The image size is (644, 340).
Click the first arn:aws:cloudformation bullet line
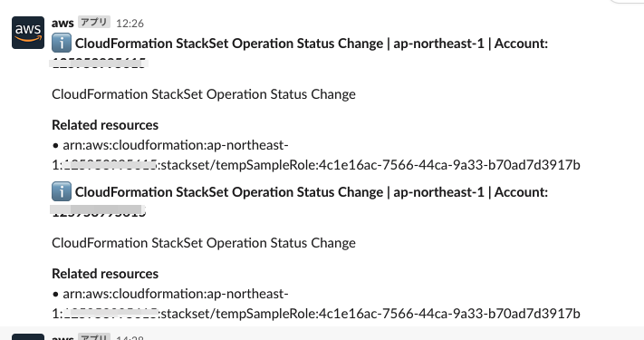pyautogui.click(x=171, y=145)
